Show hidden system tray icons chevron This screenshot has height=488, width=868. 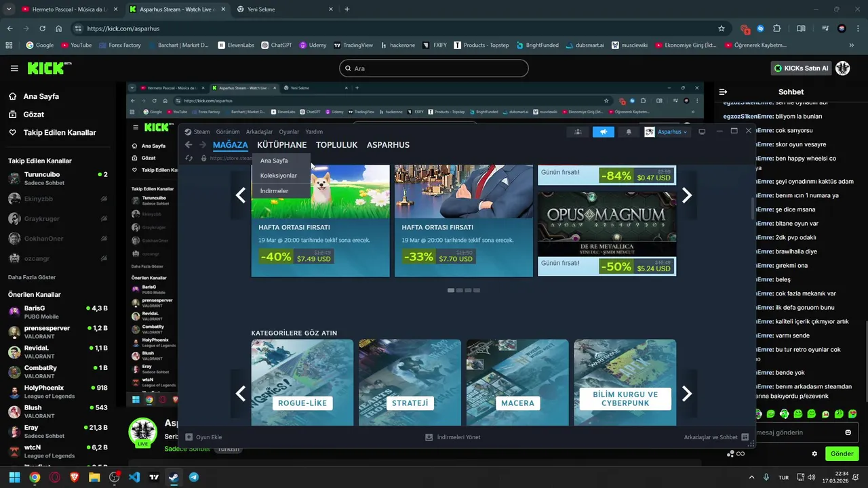tap(751, 477)
